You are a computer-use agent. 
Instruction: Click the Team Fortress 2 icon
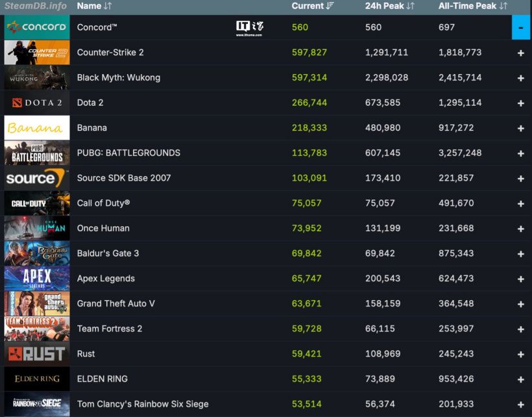36,328
